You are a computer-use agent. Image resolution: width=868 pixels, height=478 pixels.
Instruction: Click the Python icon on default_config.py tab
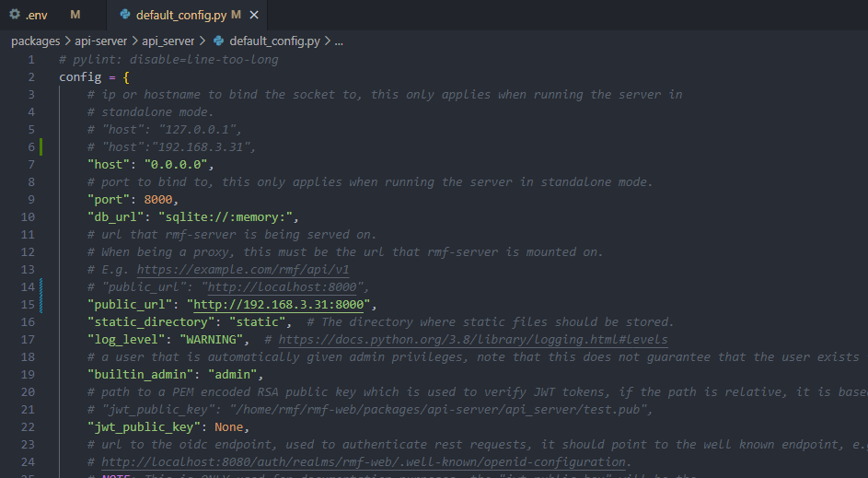pos(125,15)
